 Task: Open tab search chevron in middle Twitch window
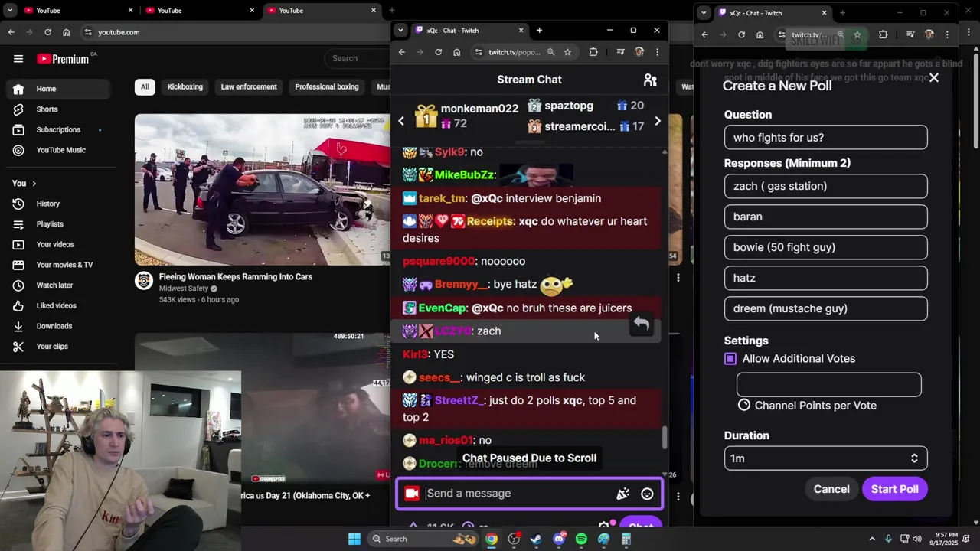400,31
